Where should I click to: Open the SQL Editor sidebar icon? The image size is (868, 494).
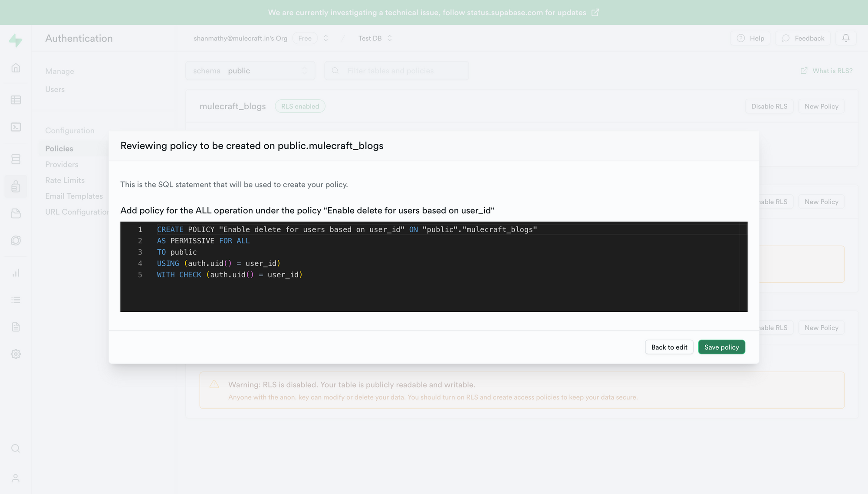16,127
